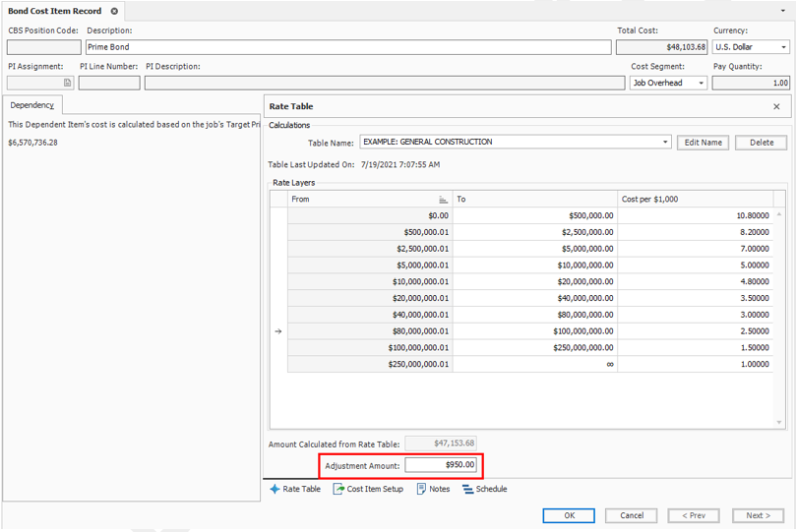Open the PI Assignment lookup icon
796x532 pixels.
click(68, 83)
